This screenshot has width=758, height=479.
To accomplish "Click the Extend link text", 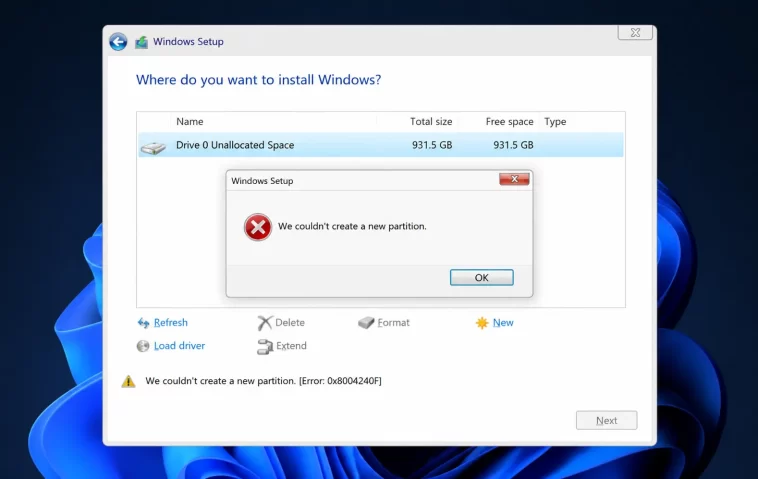I will (x=292, y=346).
